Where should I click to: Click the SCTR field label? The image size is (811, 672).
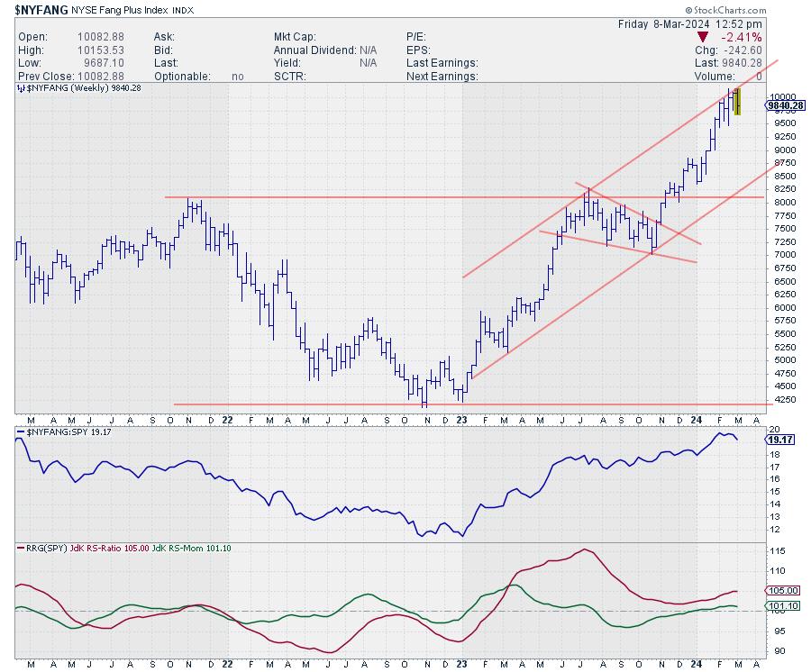pyautogui.click(x=291, y=77)
